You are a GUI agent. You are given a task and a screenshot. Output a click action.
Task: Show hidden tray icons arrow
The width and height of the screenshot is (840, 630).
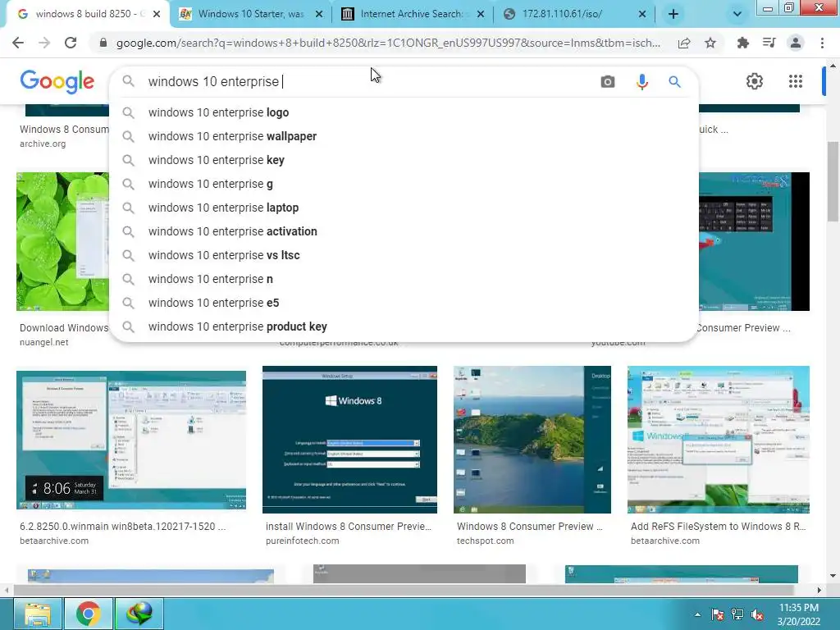click(x=697, y=614)
